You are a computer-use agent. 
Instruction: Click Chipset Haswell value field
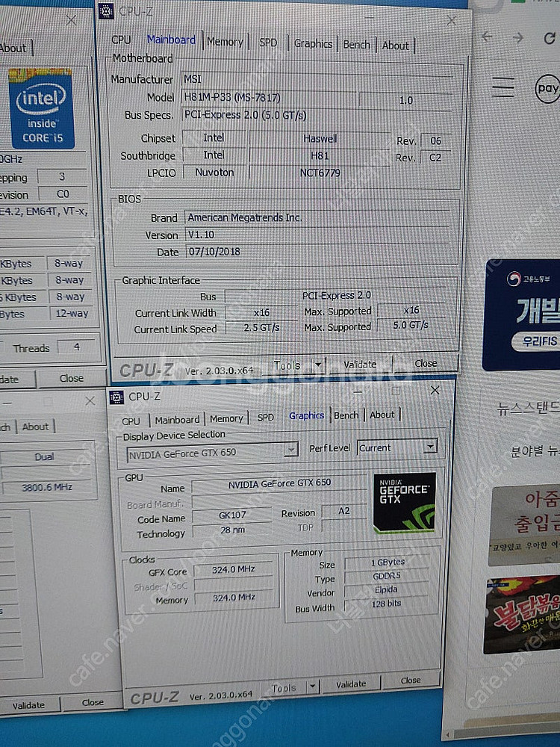320,139
